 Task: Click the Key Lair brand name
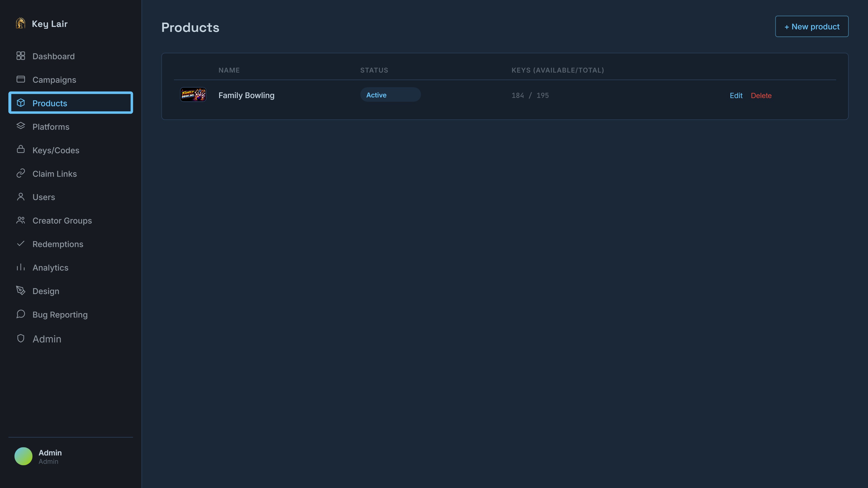[50, 24]
